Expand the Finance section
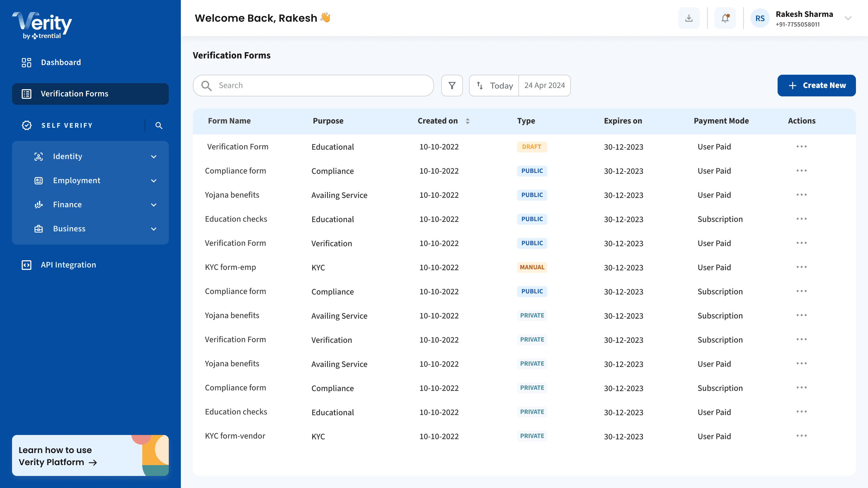 point(154,205)
